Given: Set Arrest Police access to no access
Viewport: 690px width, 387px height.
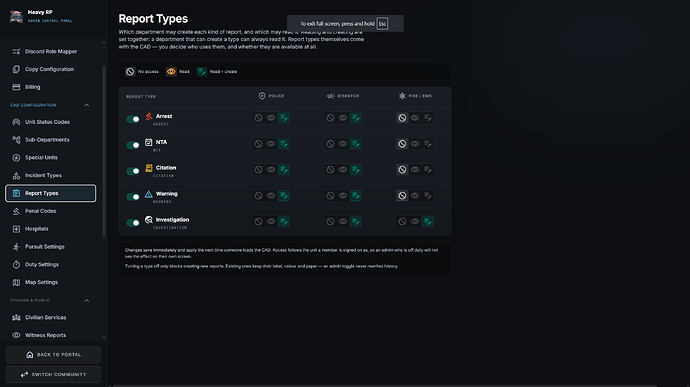Looking at the screenshot, I should (258, 118).
